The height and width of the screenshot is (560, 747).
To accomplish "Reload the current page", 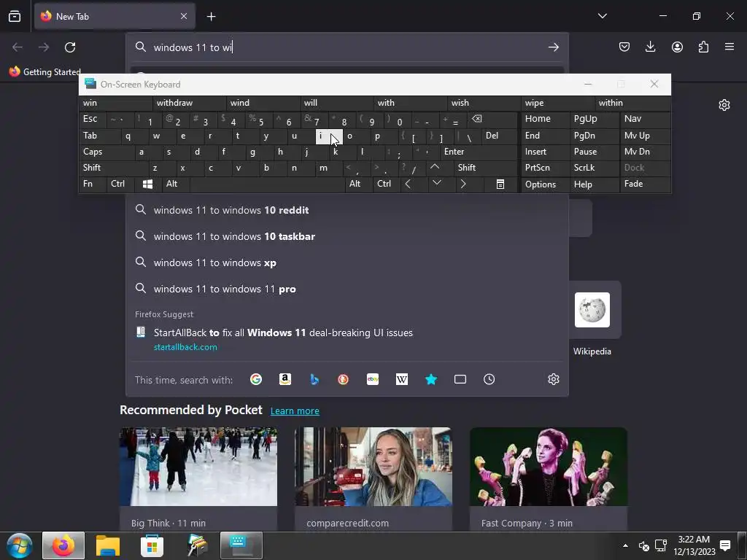I will [x=70, y=47].
